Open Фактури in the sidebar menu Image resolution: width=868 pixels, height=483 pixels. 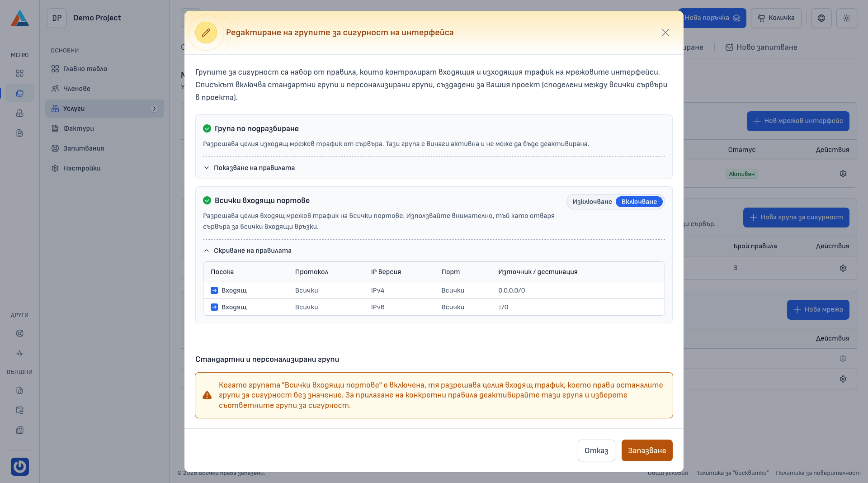click(x=78, y=128)
